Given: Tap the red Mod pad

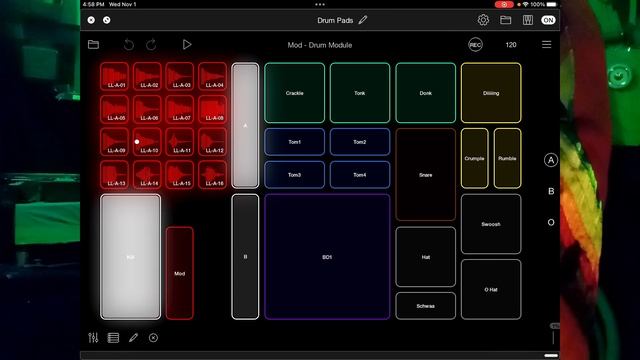Looking at the screenshot, I should point(180,273).
